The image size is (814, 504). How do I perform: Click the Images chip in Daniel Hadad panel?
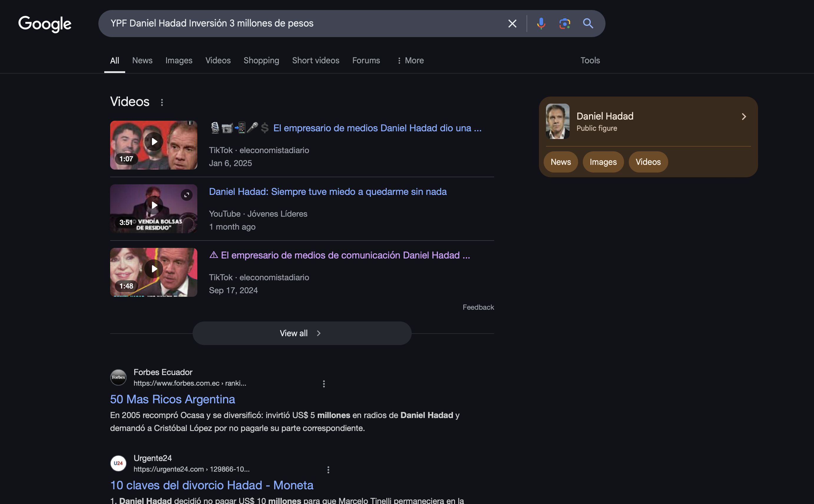[x=603, y=162]
